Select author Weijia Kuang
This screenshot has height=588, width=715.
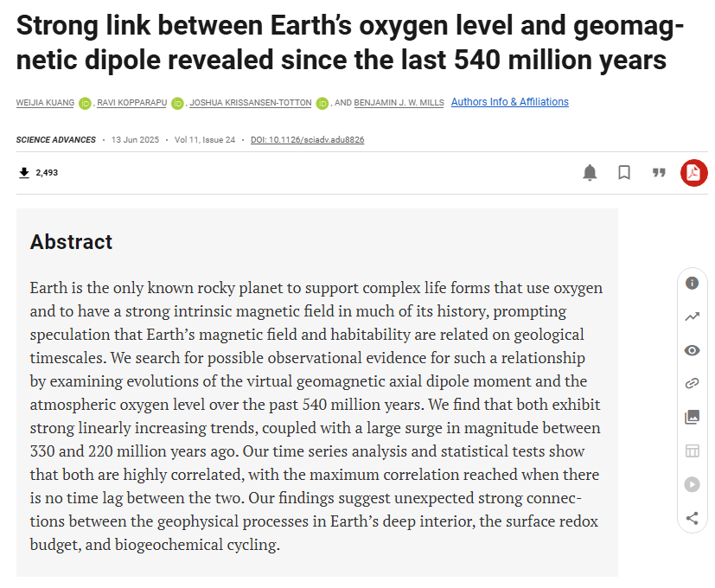[45, 103]
